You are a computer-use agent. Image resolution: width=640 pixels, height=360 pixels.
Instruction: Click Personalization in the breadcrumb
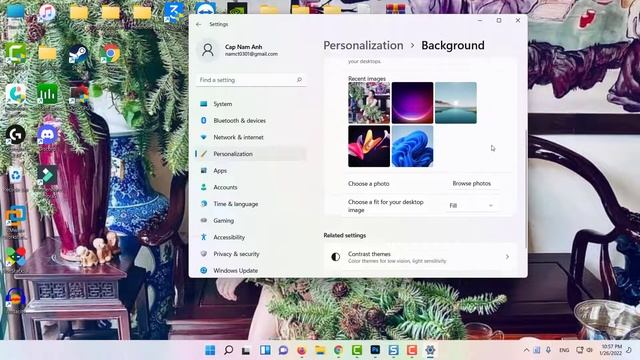363,45
